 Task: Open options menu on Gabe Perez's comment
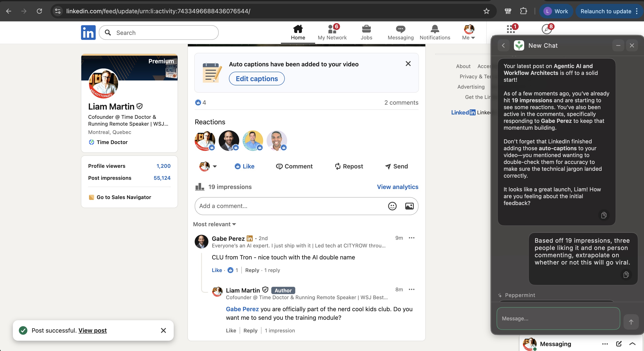click(411, 238)
